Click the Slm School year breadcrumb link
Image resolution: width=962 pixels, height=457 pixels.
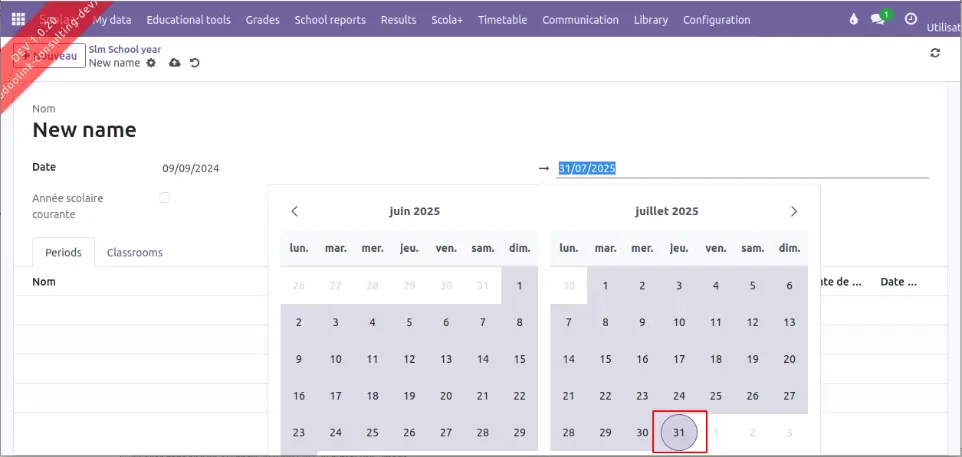point(125,49)
